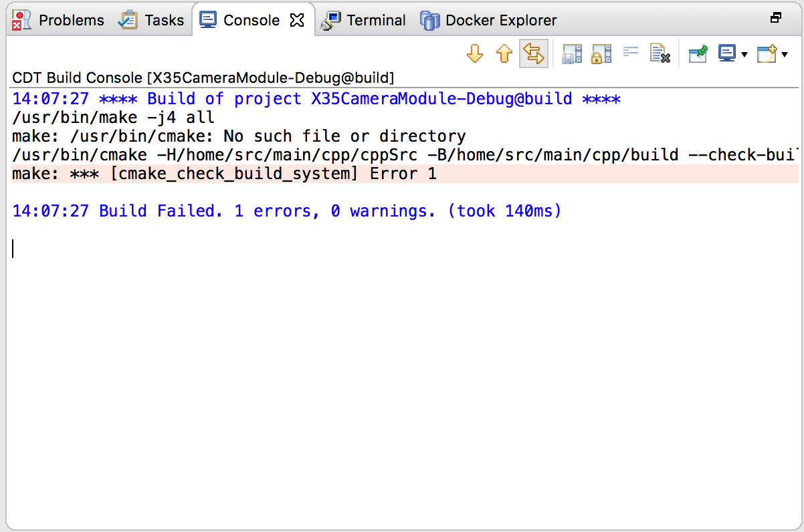Click the Build Failed summary line
804x532 pixels.
(x=286, y=211)
